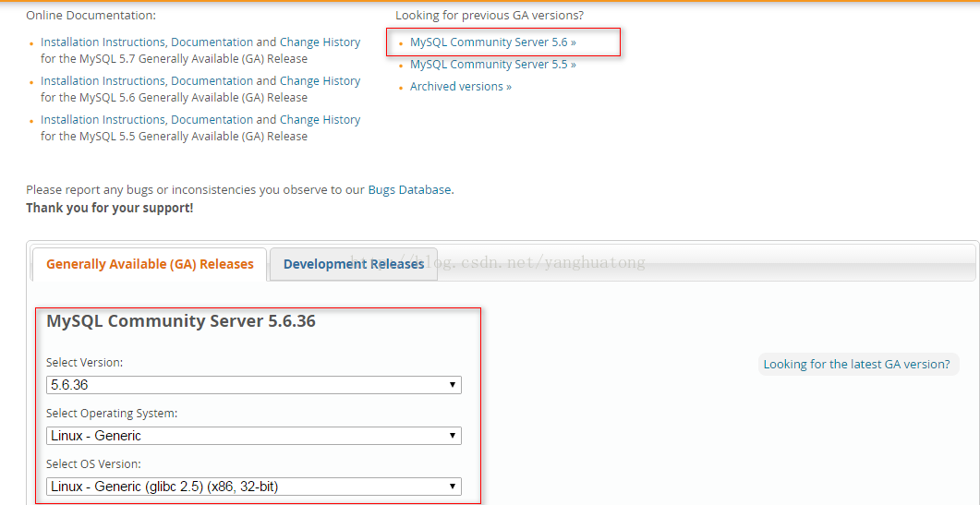
Task: Switch to Development Releases tab
Action: 354,264
